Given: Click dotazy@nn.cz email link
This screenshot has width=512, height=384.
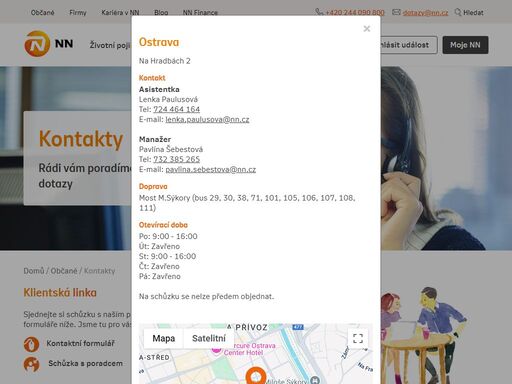Looking at the screenshot, I should point(425,13).
